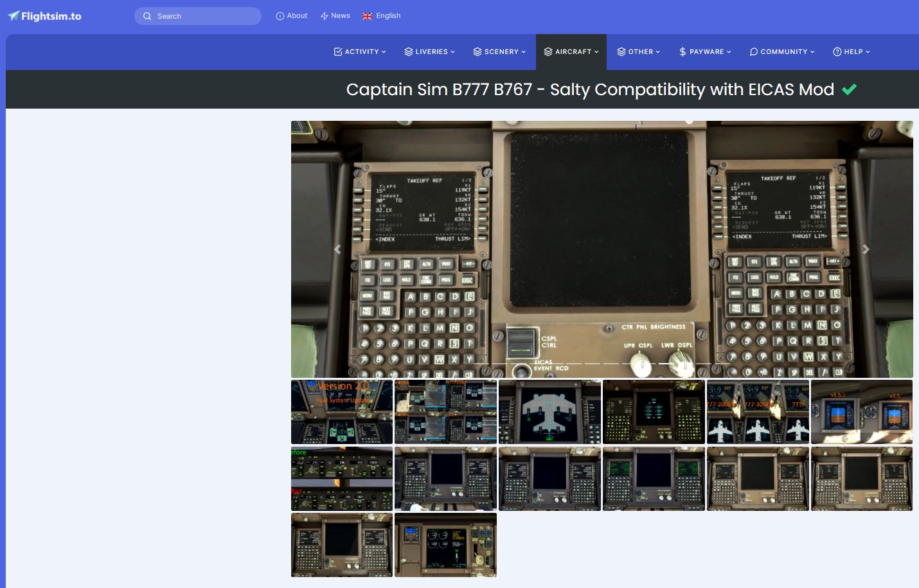
Task: Advance carousel with right arrow
Action: click(866, 249)
